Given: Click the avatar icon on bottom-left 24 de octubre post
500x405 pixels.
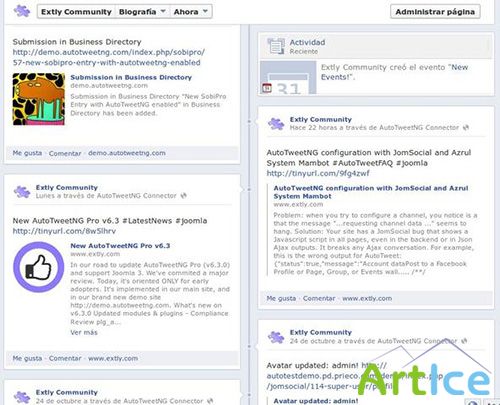Looking at the screenshot, I should tap(22, 397).
